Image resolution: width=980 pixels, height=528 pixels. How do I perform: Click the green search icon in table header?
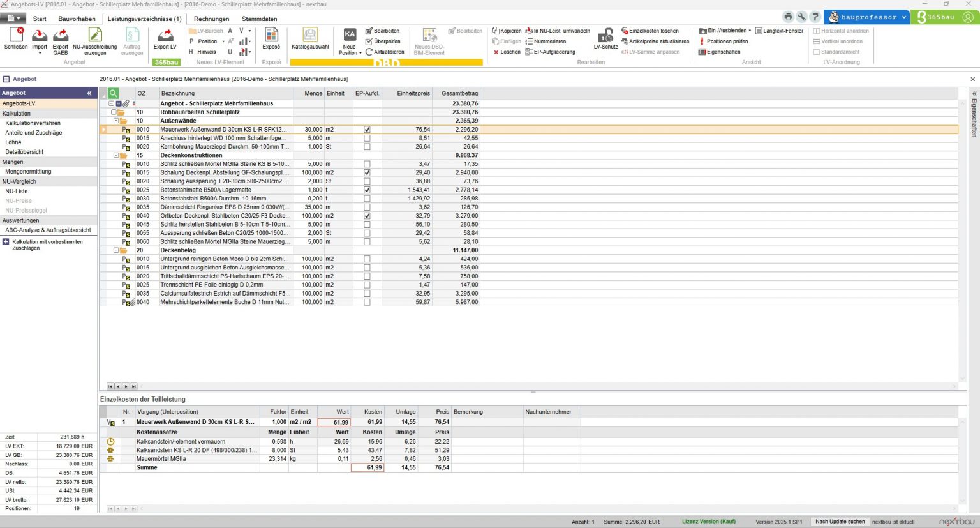[x=113, y=93]
